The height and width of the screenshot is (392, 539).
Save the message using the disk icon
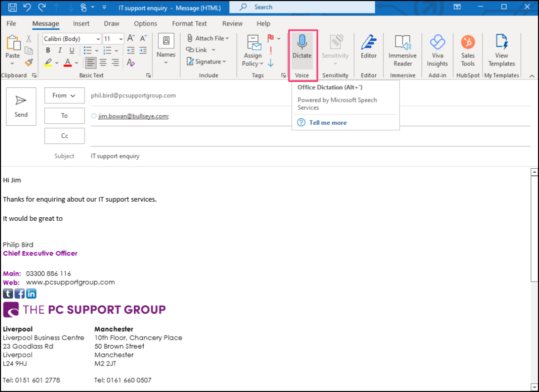point(12,7)
